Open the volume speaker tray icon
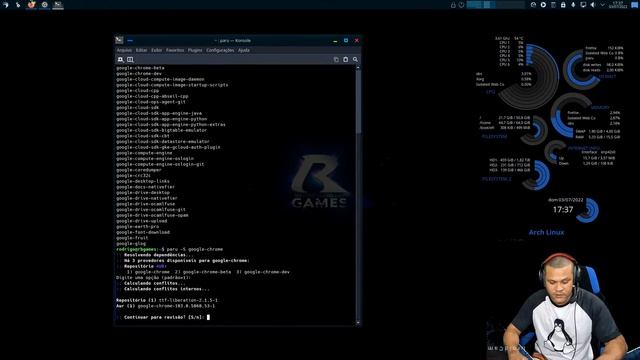Viewport: 640px width, 360px height. pyautogui.click(x=593, y=5)
